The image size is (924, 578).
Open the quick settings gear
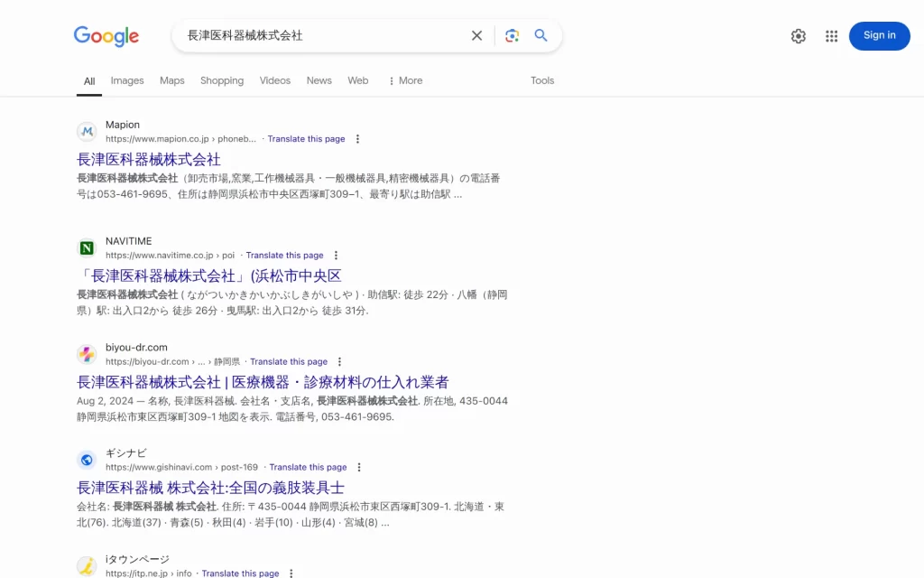point(798,36)
